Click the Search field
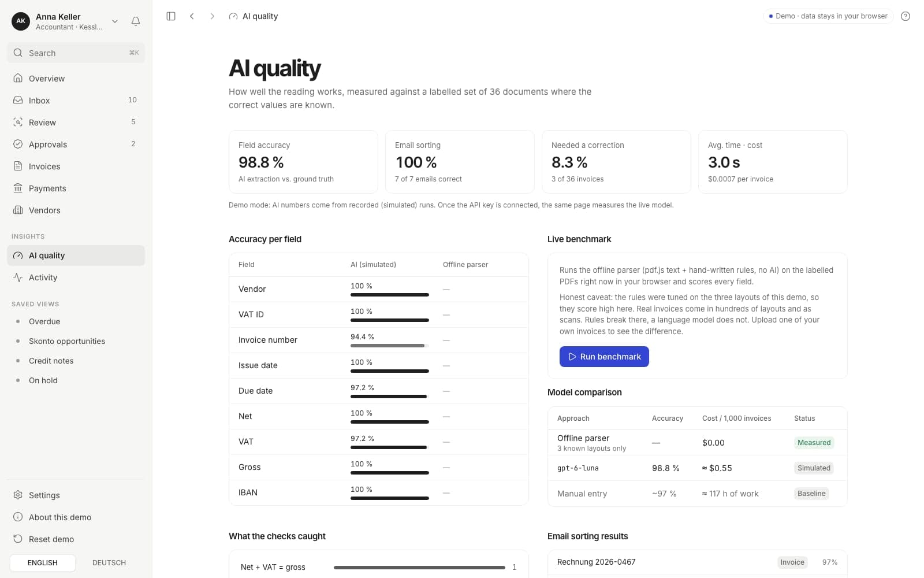 [x=76, y=53]
